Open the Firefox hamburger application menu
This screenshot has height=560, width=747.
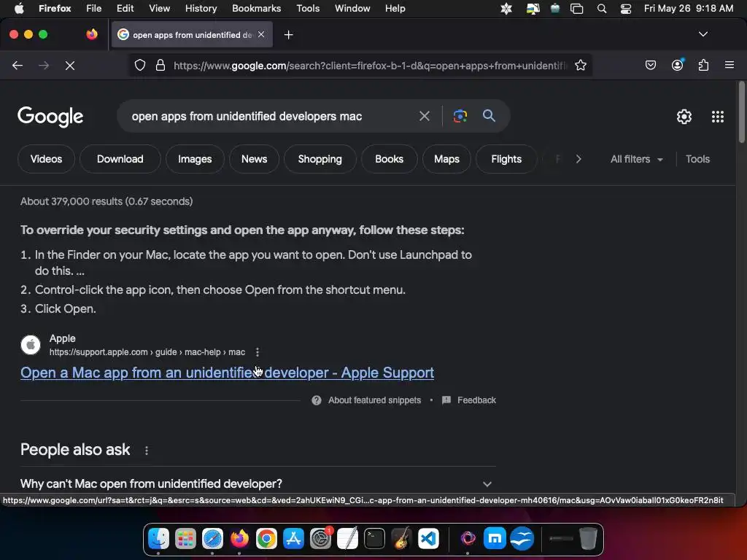click(729, 65)
